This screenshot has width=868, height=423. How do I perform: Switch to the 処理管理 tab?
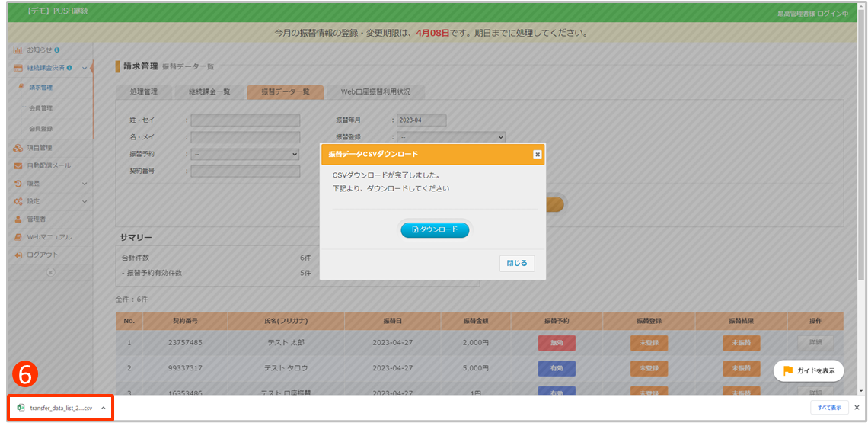tap(144, 91)
